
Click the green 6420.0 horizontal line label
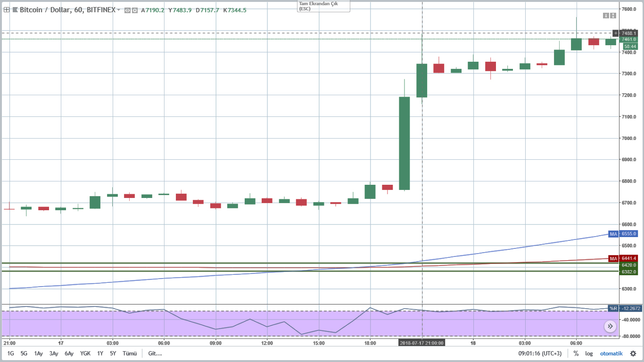pyautogui.click(x=629, y=265)
